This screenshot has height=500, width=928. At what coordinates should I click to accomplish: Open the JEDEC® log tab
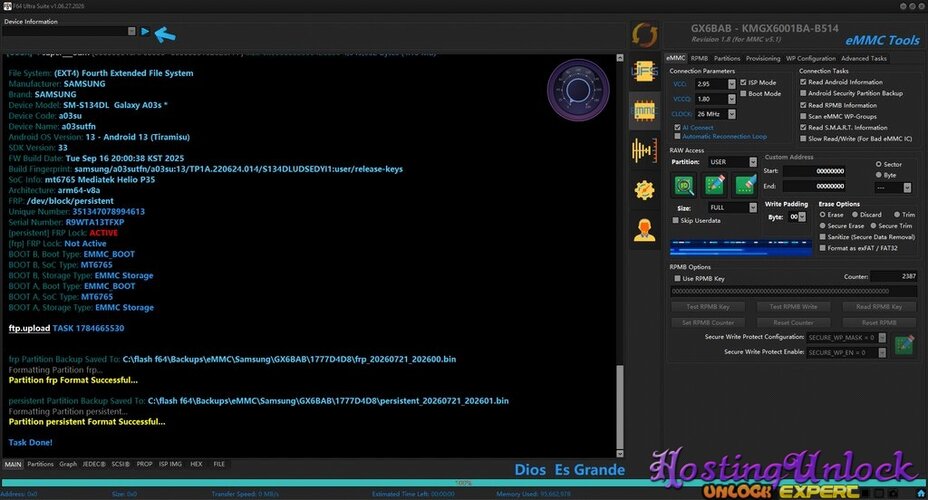[94, 464]
